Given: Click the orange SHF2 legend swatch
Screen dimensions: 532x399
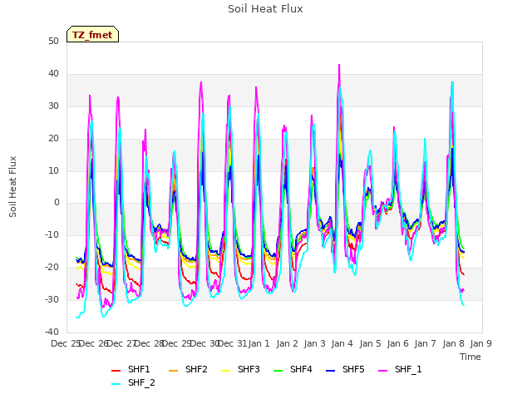Looking at the screenshot, I should point(174,371).
